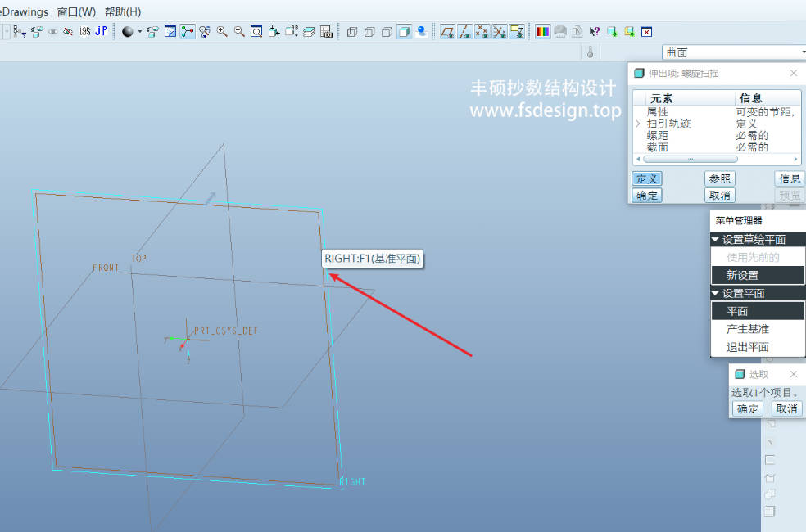Select the shaded sphere display icon
Screen dimensions: 806x532
(x=127, y=32)
